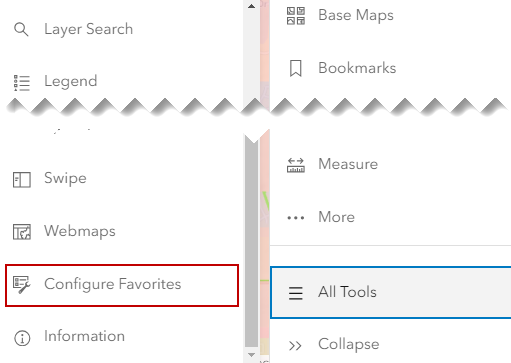Click the Layer Search magnifier icon

[21, 29]
